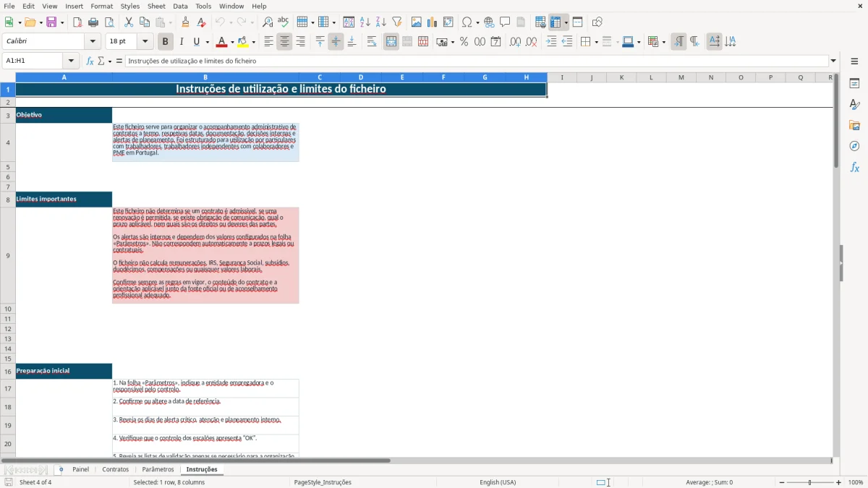Insert a comment
This screenshot has width=868, height=488.
click(x=505, y=22)
